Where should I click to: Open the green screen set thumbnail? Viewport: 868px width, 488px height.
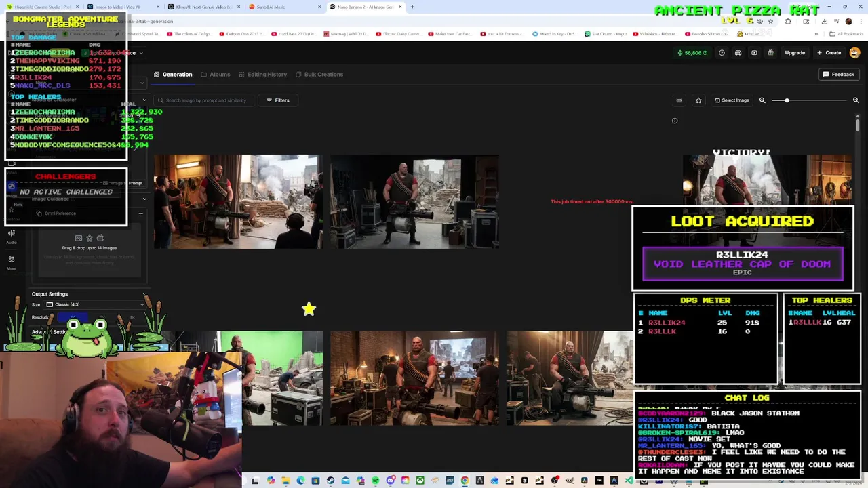coord(281,378)
